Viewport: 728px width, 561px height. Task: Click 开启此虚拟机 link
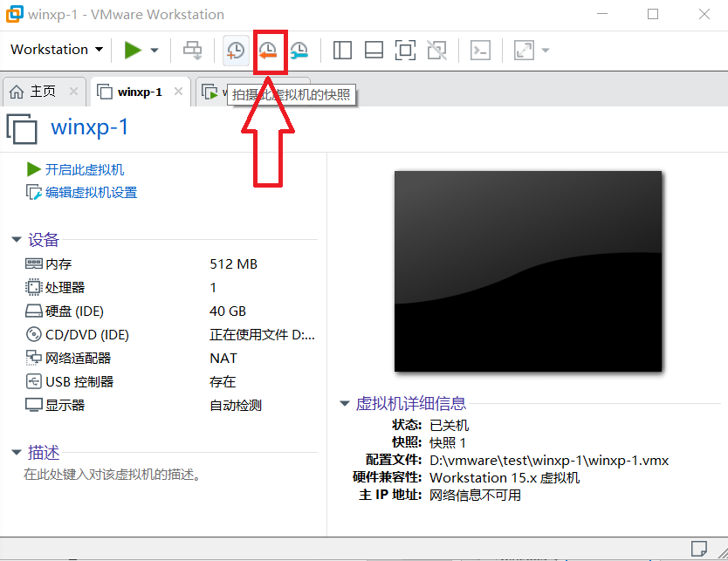tap(85, 170)
